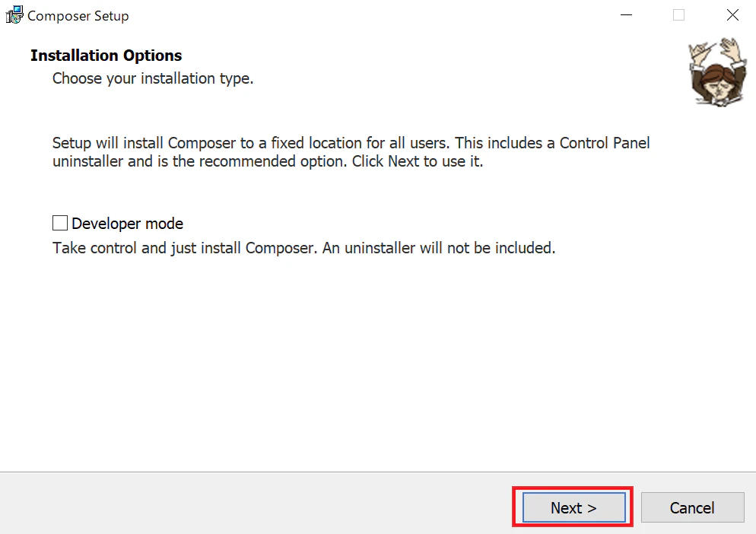Click the "Choose your installation type" subtitle
This screenshot has width=756, height=534.
point(152,78)
